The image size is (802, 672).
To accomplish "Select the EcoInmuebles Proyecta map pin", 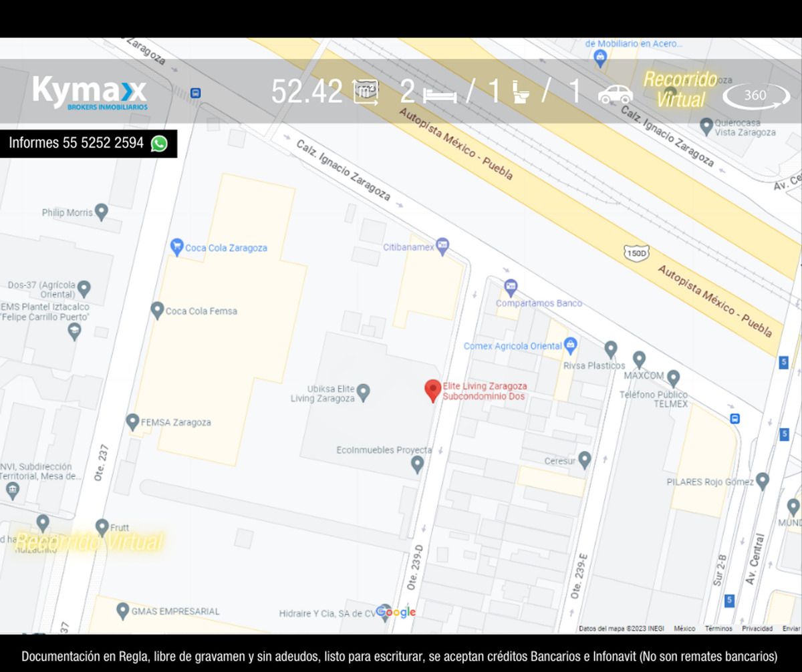I will pos(418,464).
